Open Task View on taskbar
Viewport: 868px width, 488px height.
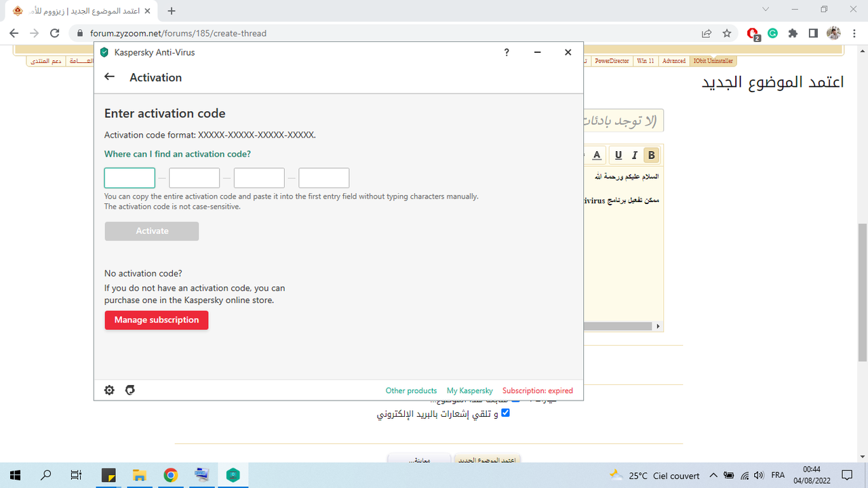[77, 475]
